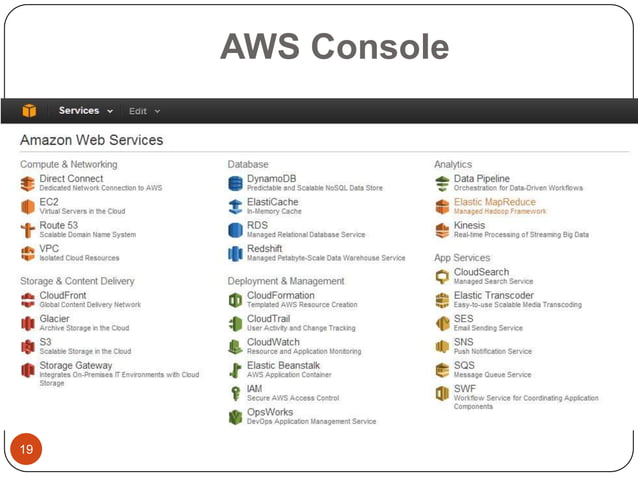Select the OpsWorks link

click(x=270, y=412)
